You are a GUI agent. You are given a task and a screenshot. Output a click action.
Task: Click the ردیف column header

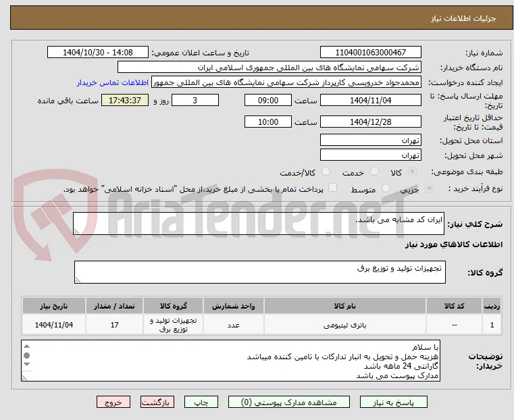(492, 306)
